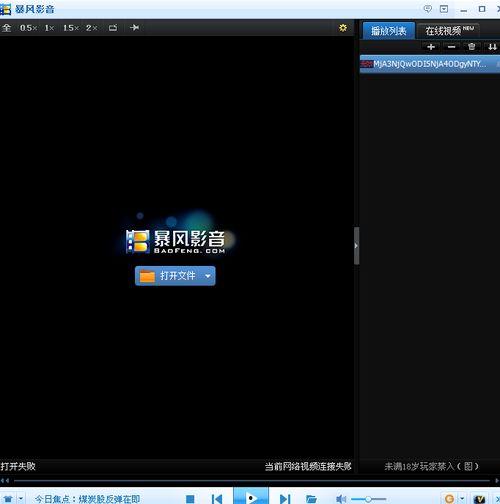Change playlist sort order with the arrows icon
The width and height of the screenshot is (500, 504).
(x=492, y=47)
